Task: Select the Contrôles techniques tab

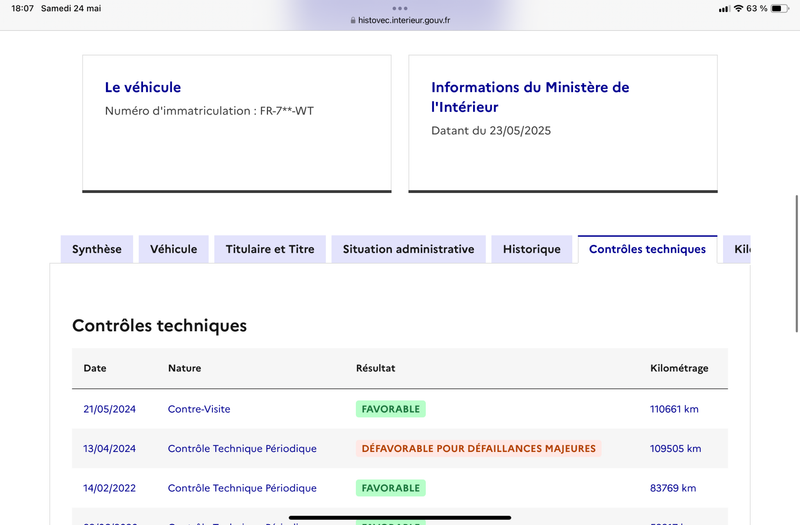Action: (647, 249)
